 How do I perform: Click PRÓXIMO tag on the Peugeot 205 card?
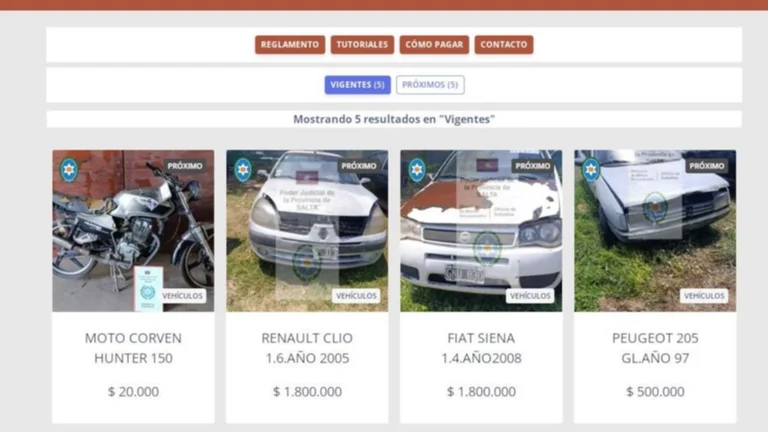pyautogui.click(x=707, y=166)
